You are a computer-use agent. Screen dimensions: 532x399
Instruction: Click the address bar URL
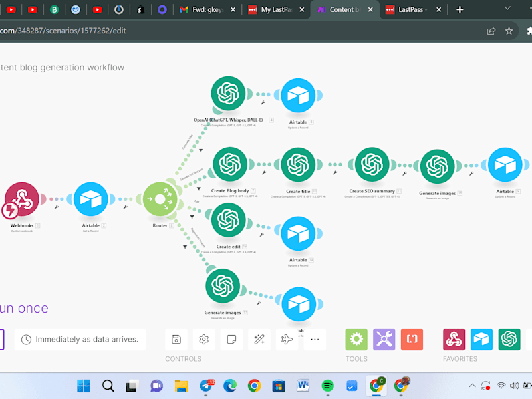(x=63, y=31)
